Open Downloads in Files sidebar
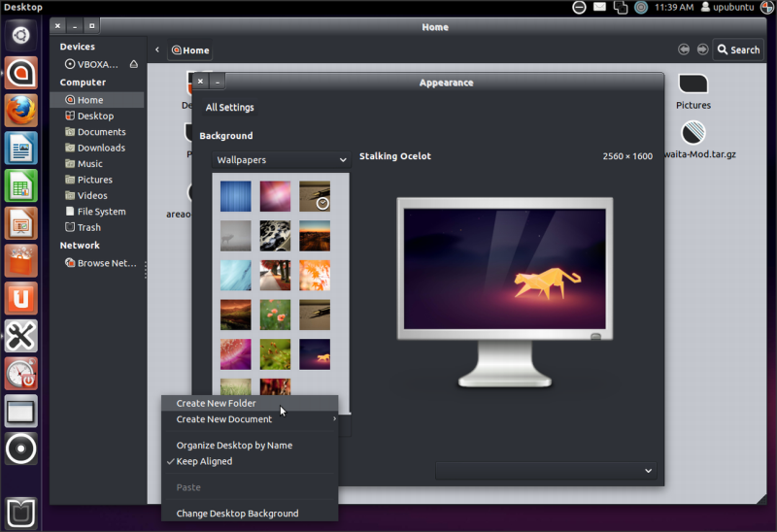This screenshot has width=777, height=532. [97, 148]
